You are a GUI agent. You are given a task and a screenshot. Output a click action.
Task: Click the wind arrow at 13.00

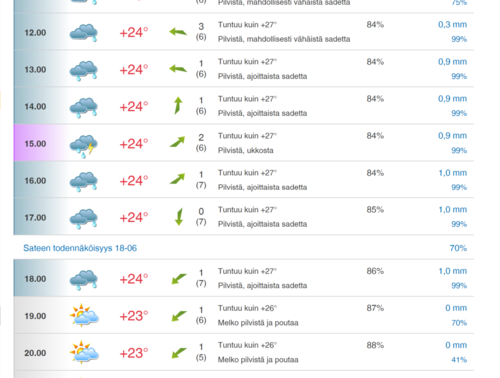178,69
